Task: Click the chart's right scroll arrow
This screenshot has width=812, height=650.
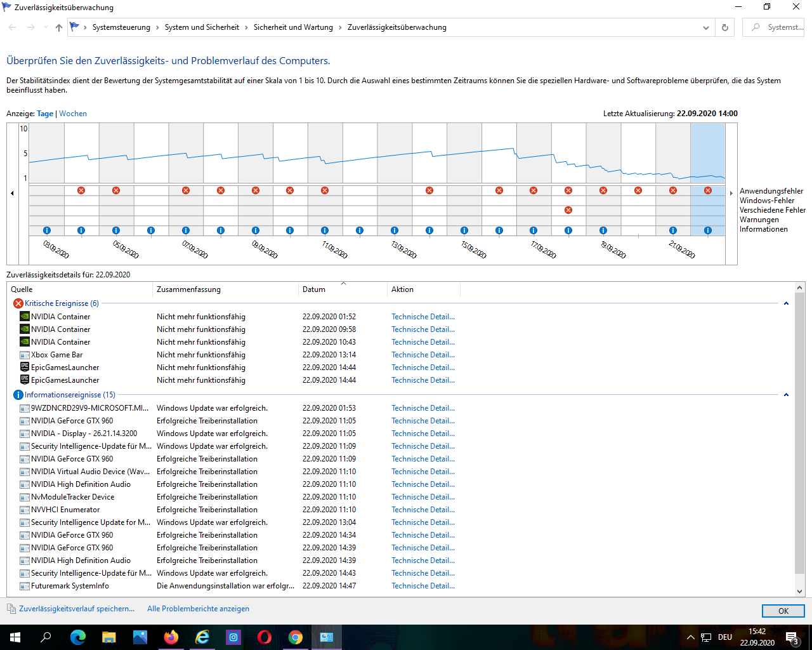Action: [x=731, y=193]
